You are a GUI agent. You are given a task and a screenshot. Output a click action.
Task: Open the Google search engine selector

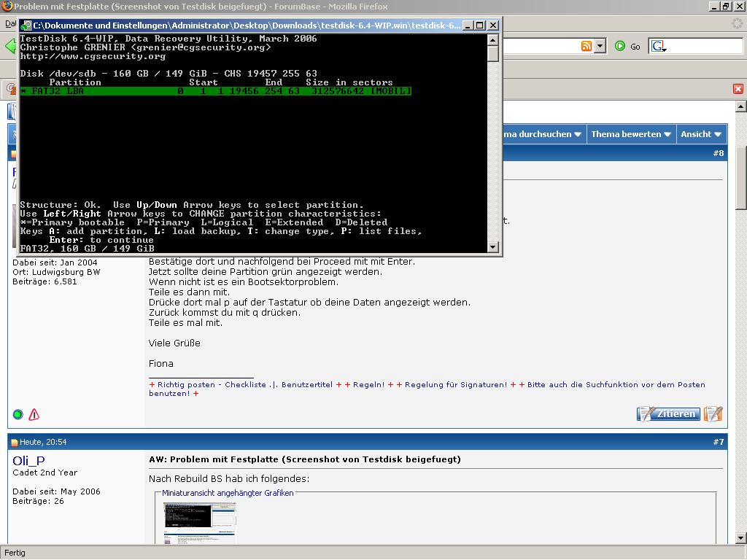(659, 46)
